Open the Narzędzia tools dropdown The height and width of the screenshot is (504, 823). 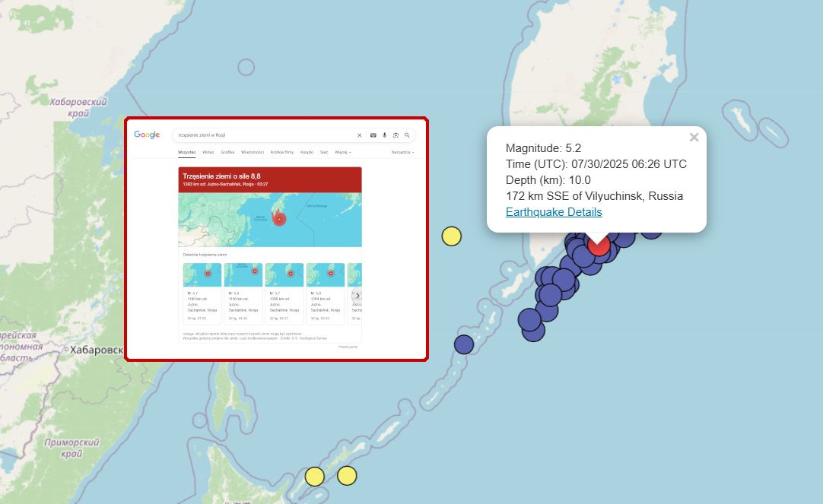[x=402, y=152]
